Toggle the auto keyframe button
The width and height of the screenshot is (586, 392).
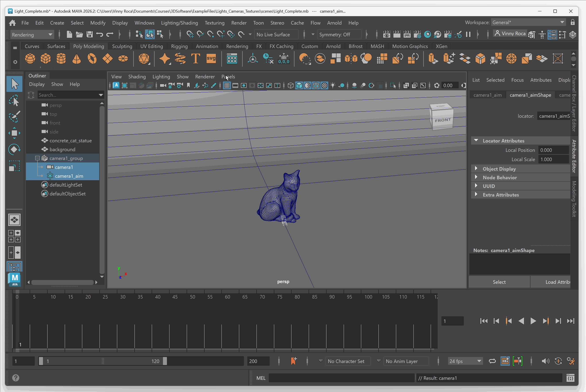click(x=558, y=361)
